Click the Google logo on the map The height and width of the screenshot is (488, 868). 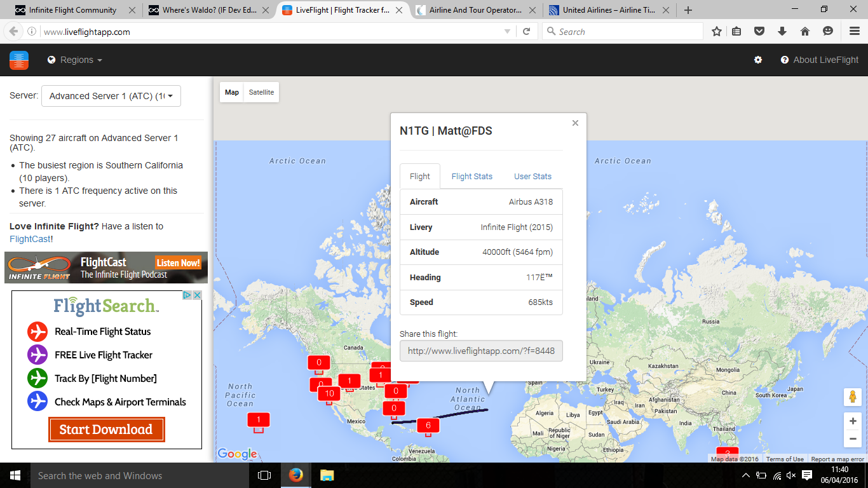[237, 454]
